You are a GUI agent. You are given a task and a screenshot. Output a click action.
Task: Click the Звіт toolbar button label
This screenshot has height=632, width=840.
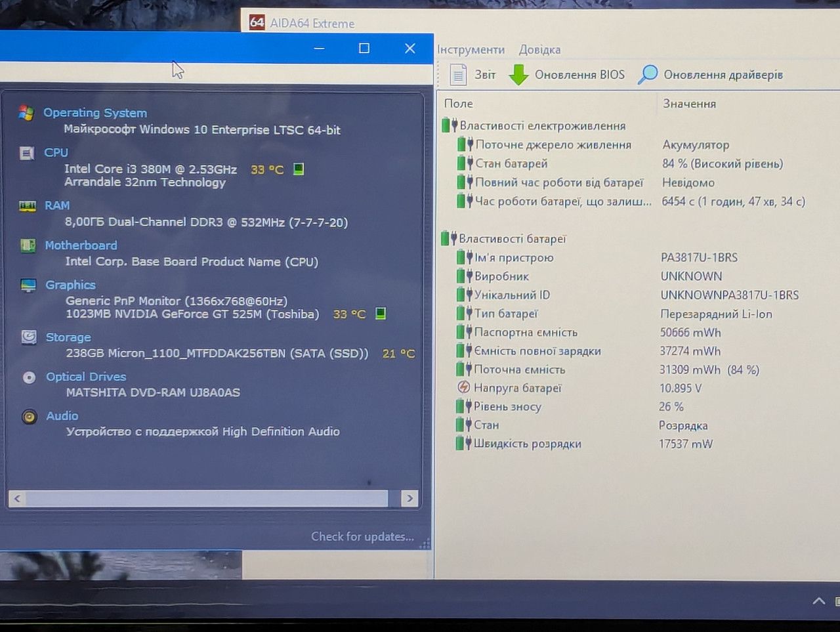[485, 75]
